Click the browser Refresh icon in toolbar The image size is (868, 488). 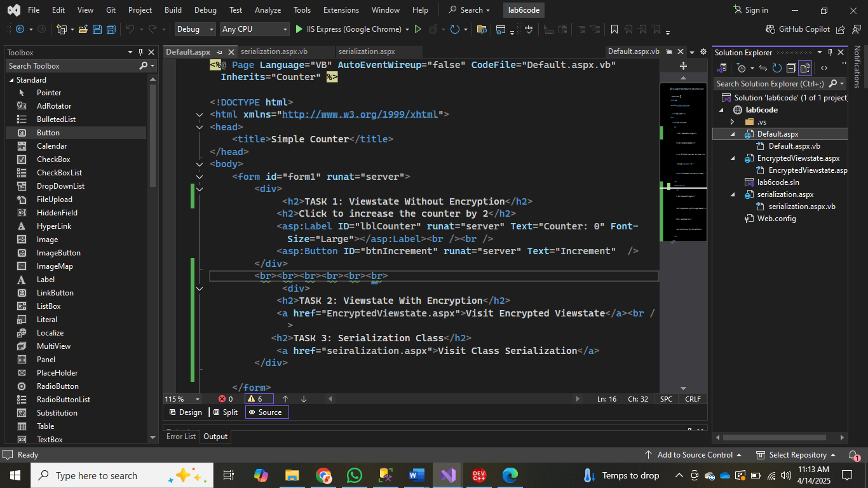(x=454, y=29)
